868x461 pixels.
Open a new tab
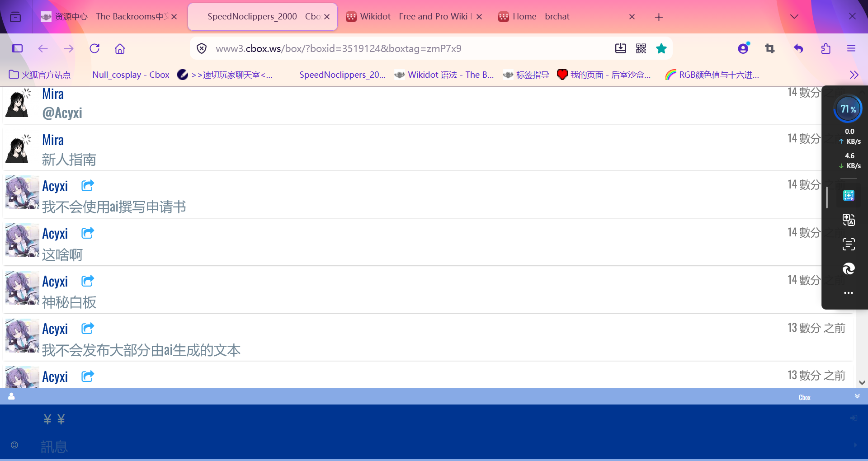point(659,17)
